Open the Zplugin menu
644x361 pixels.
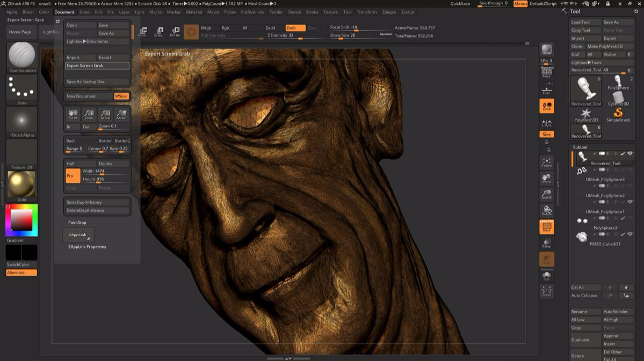(388, 12)
